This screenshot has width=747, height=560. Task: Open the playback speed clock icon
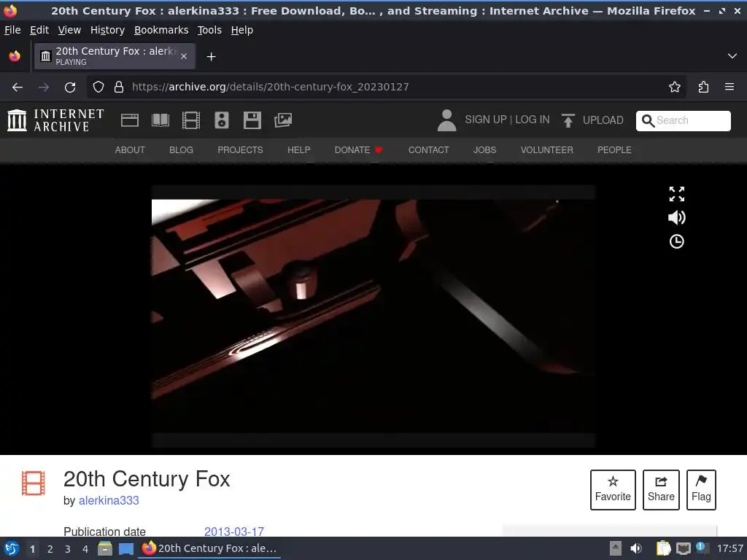tap(676, 241)
